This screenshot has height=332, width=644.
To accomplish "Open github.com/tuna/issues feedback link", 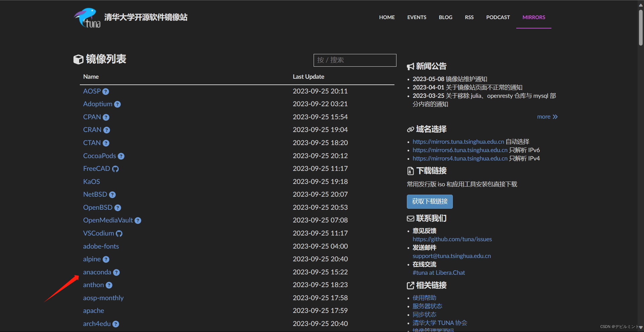I will 452,239.
